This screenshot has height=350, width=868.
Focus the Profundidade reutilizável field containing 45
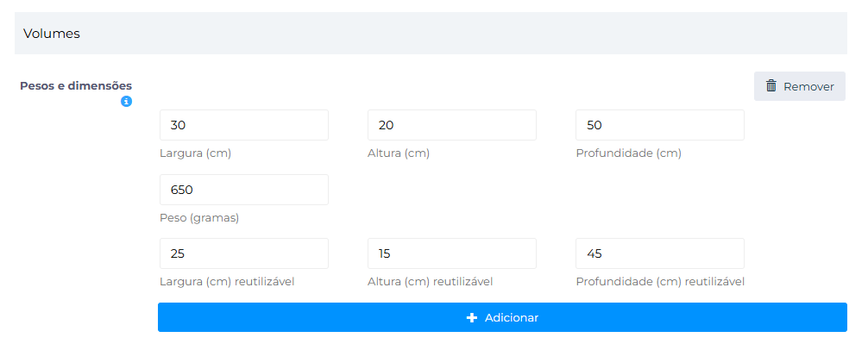(659, 253)
